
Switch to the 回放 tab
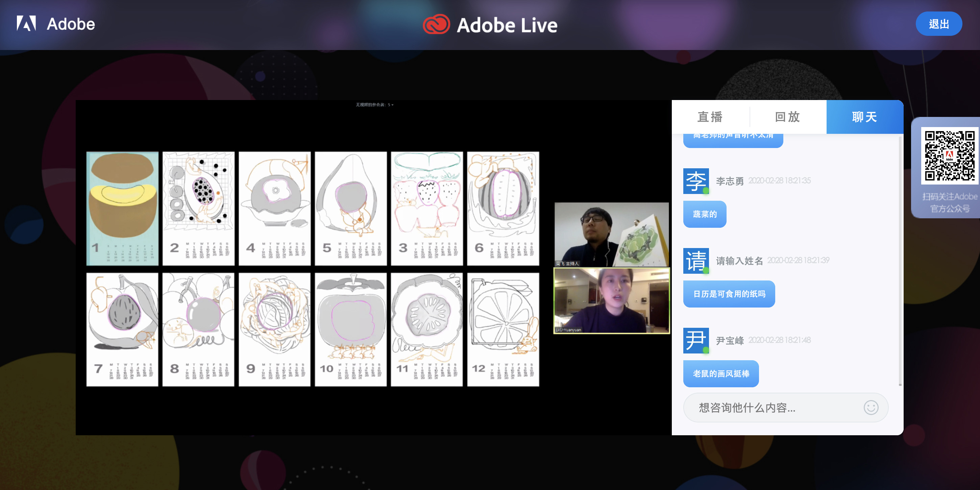coord(787,117)
